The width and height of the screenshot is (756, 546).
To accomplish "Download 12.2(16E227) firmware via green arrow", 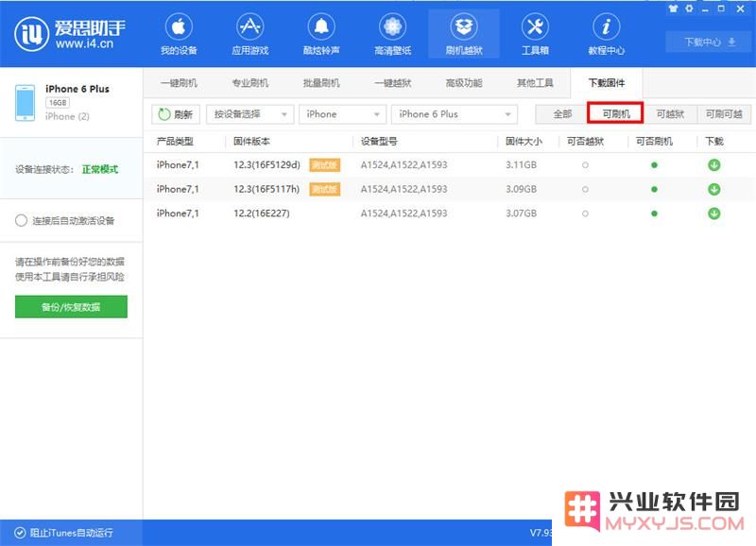I will pos(714,213).
